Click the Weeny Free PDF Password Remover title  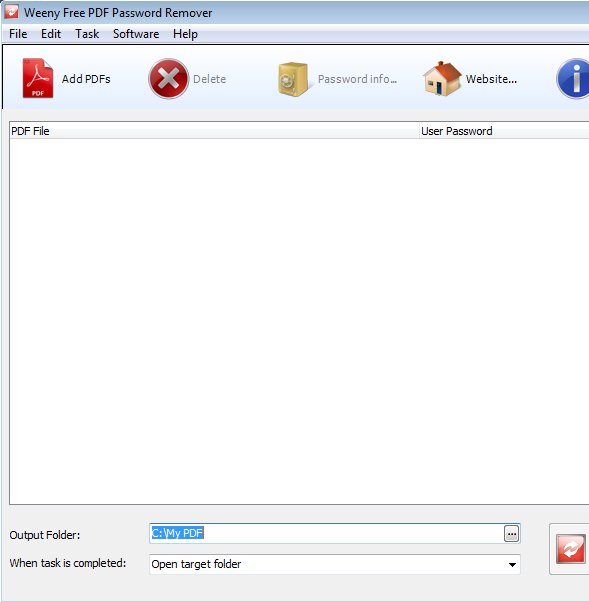[x=118, y=13]
